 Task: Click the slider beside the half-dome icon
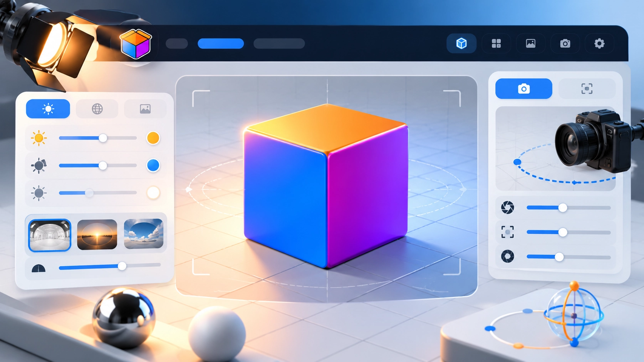pos(110,266)
